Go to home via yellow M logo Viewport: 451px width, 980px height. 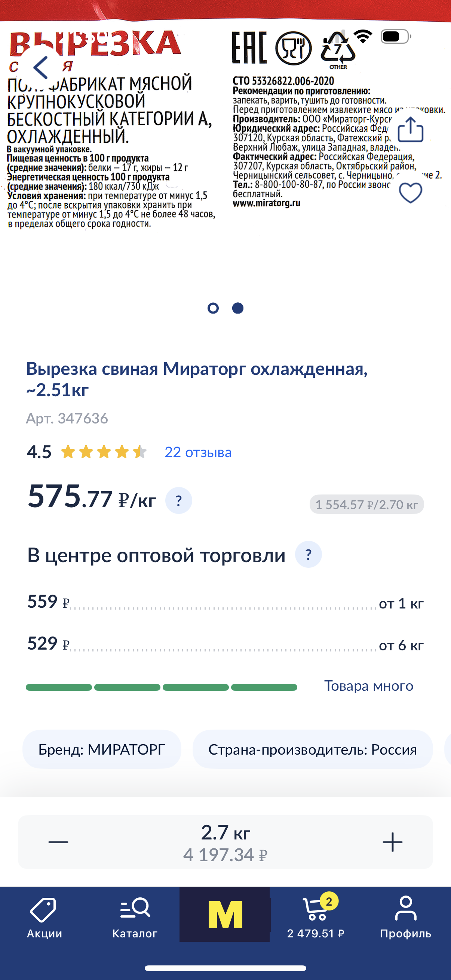(225, 914)
